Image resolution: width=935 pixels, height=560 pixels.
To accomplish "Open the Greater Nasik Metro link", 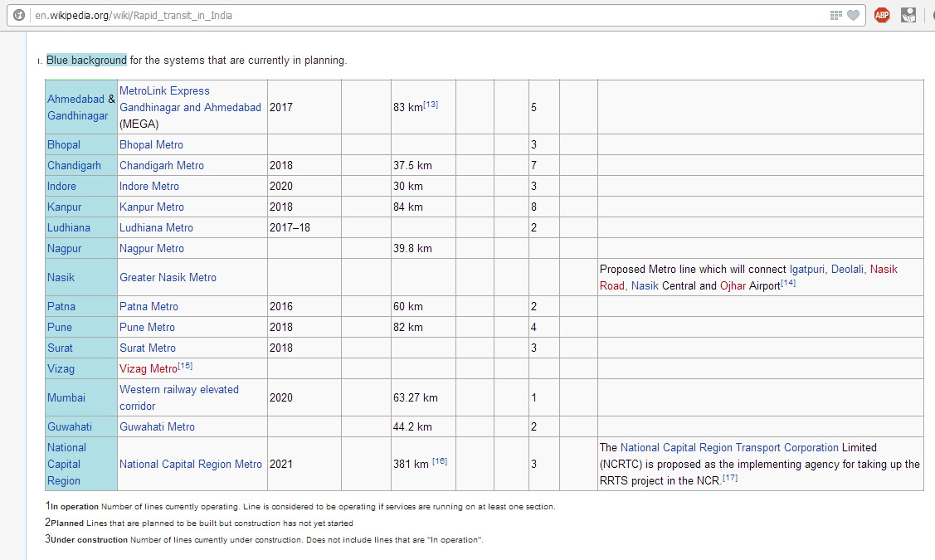I will point(168,277).
